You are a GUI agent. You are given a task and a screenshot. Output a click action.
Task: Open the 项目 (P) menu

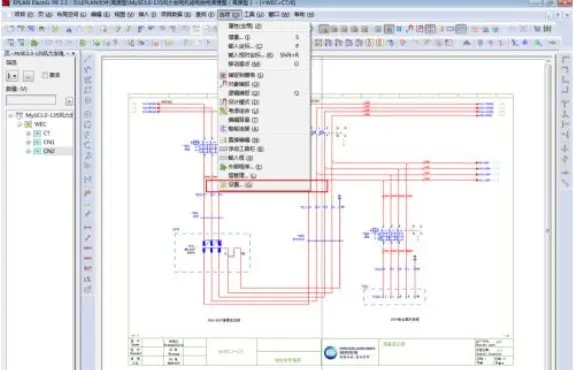pos(24,14)
